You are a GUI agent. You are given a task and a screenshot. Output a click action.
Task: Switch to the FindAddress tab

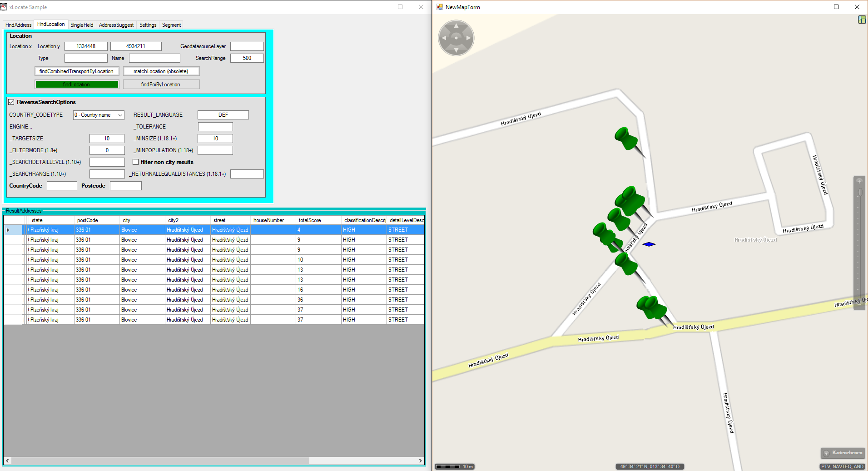[x=19, y=25]
